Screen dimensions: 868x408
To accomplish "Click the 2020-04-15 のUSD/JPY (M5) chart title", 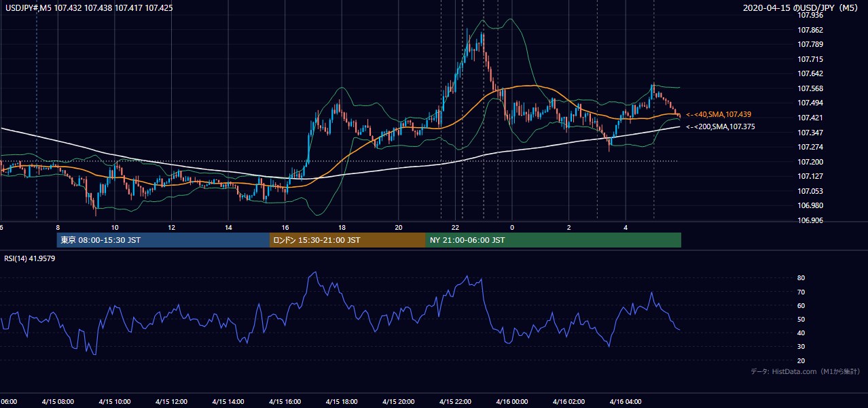I will pyautogui.click(x=801, y=7).
